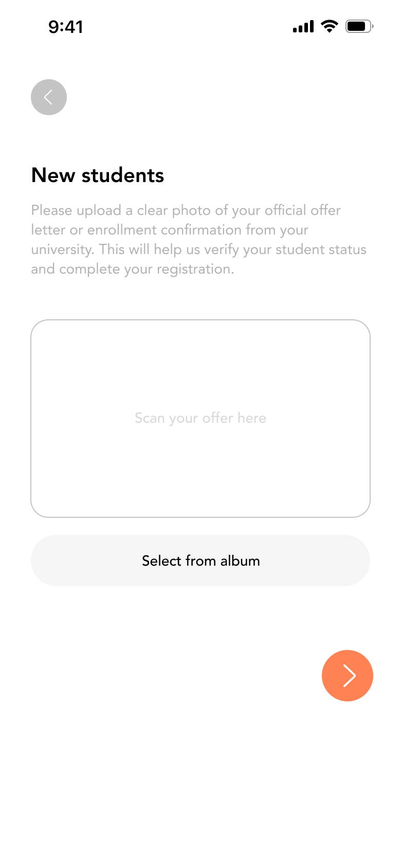Click the 'New students' heading
This screenshot has height=868, width=401.
click(98, 175)
